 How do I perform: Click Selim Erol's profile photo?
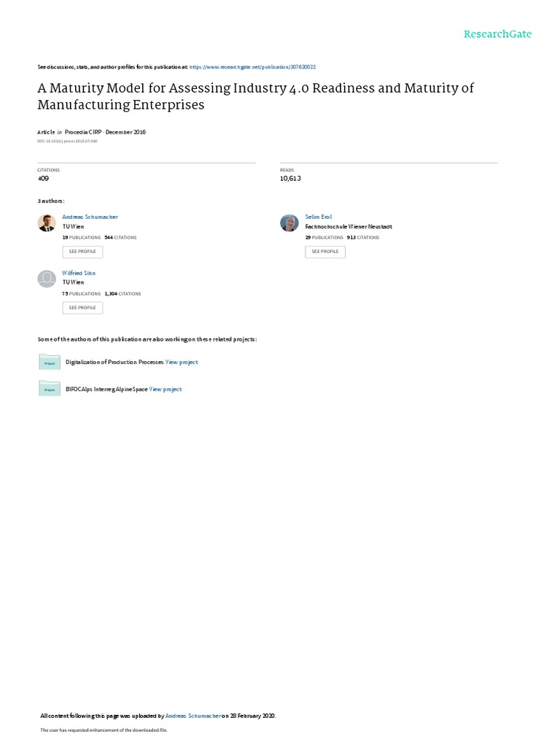coord(289,223)
